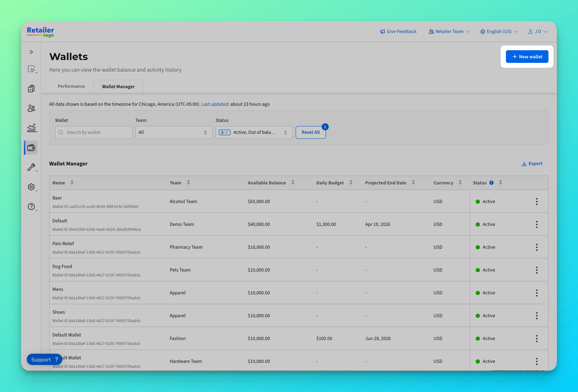Open the users icon in sidebar
Viewport: 578px width, 392px height.
(31, 108)
